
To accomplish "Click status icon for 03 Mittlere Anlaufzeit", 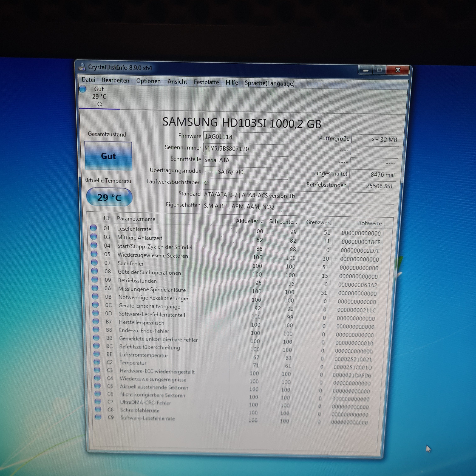I will pos(94,236).
